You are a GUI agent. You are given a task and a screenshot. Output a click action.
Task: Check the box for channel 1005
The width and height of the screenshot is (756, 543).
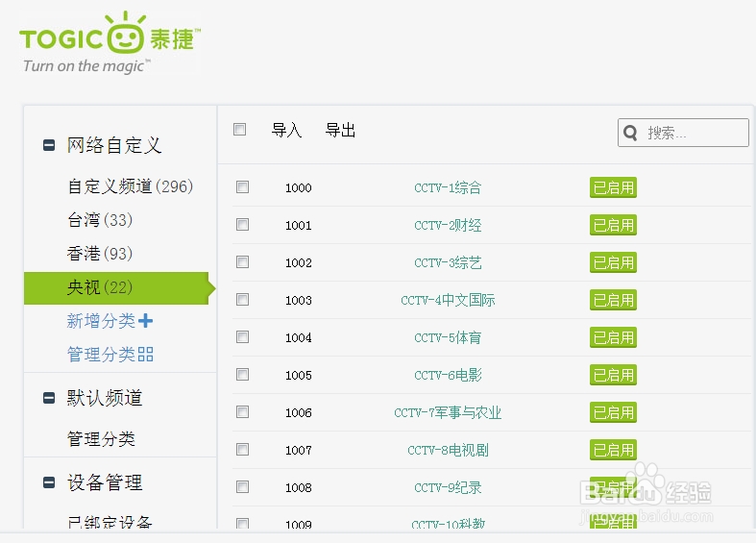pos(242,375)
